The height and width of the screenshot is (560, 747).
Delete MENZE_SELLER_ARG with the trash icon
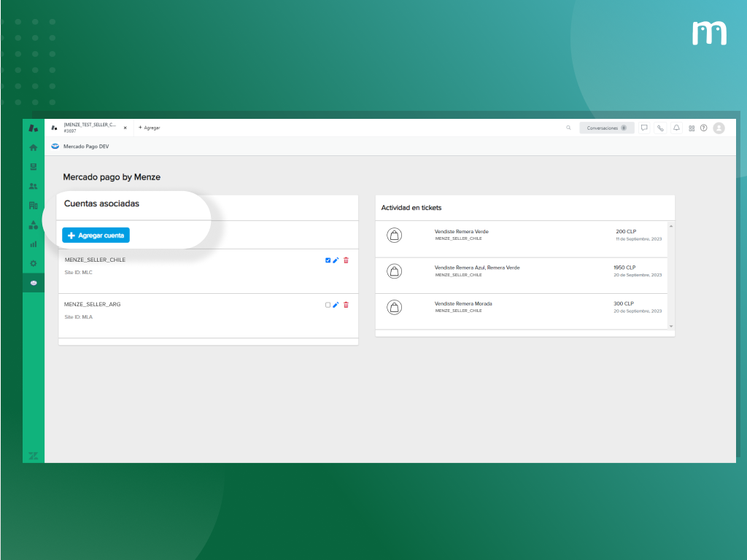point(346,305)
